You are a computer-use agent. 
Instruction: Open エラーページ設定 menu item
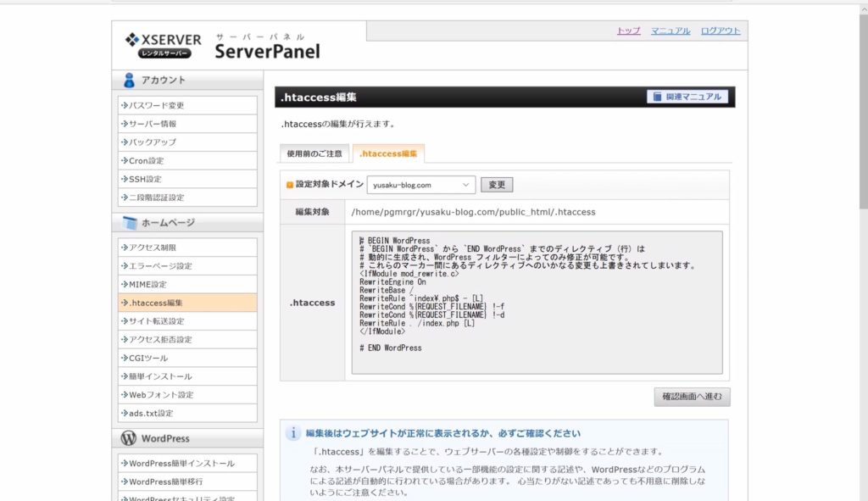pyautogui.click(x=187, y=265)
